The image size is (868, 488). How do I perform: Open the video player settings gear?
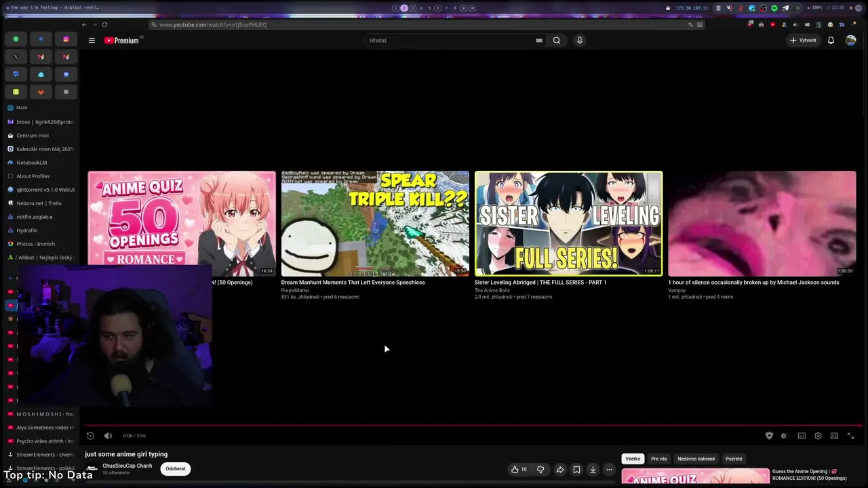click(818, 436)
